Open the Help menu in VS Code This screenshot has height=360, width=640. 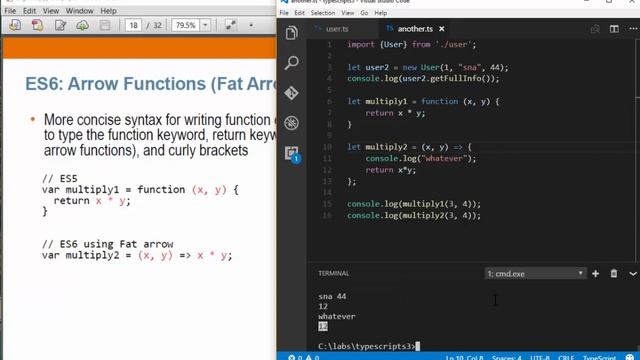380,13
